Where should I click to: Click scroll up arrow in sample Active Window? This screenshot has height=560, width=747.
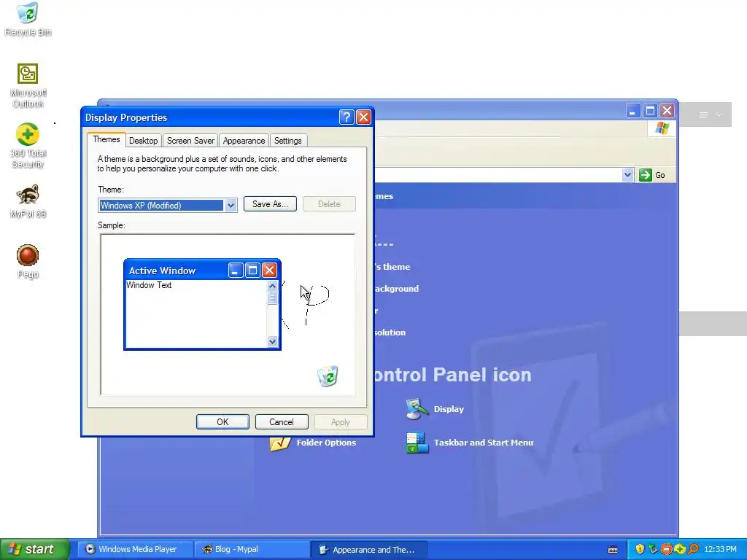[x=273, y=286]
